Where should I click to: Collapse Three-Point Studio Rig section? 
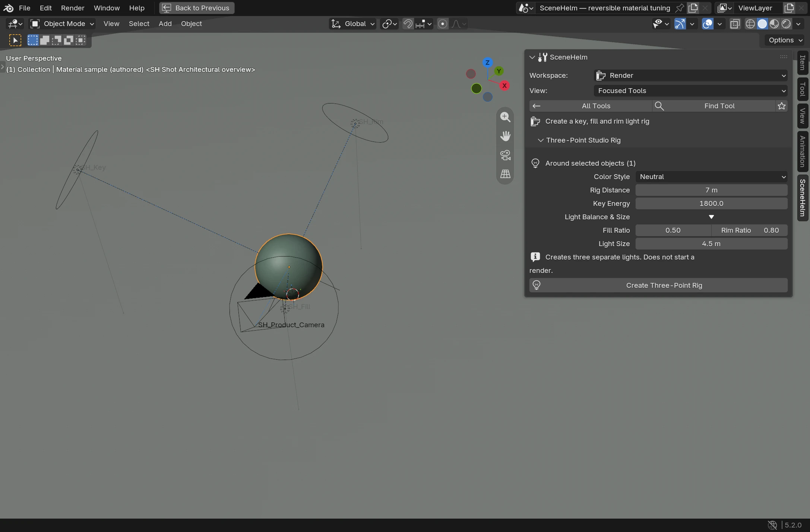541,140
